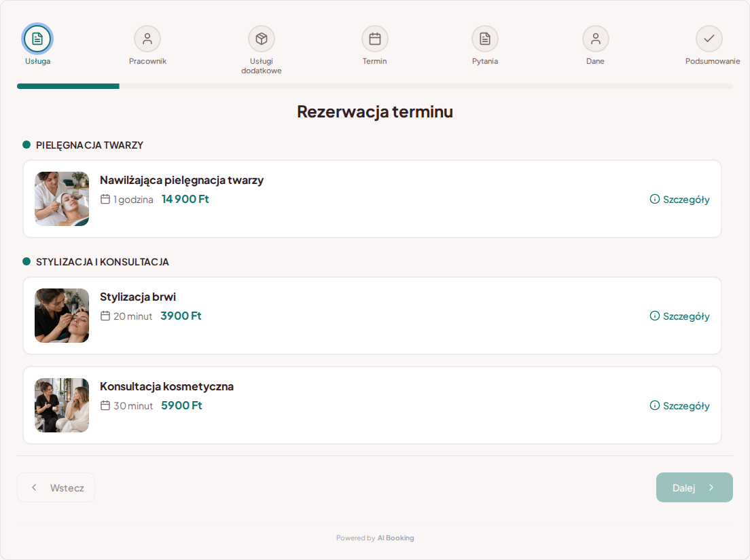Click the 5900 Ft price
This screenshot has height=560, width=750.
182,405
